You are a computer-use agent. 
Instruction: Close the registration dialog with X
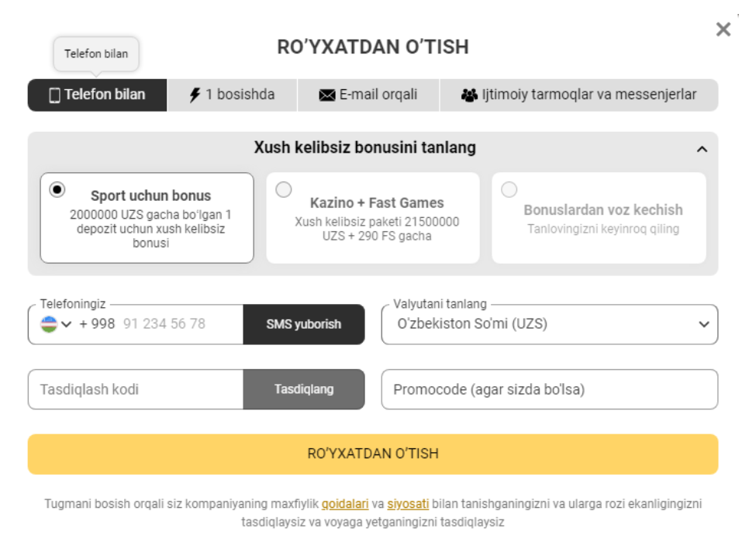point(723,29)
